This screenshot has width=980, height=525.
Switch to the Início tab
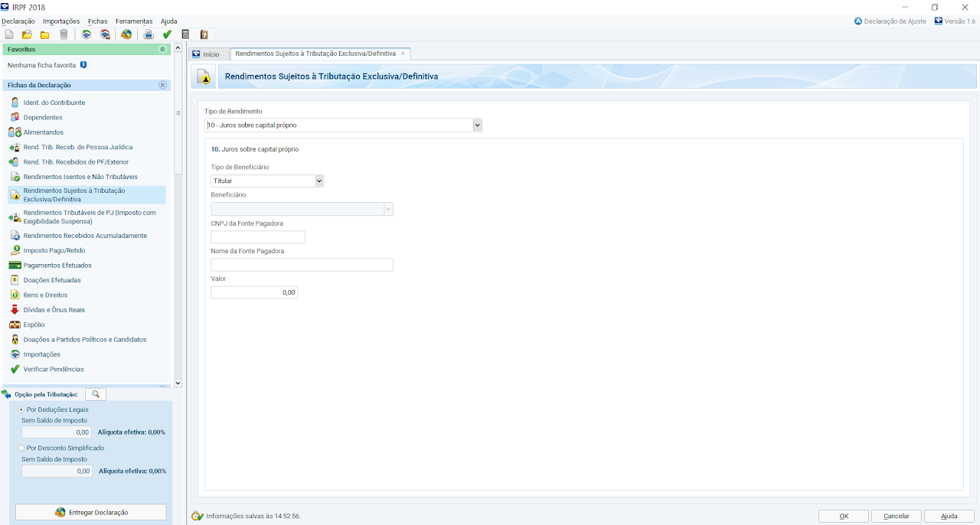(207, 54)
